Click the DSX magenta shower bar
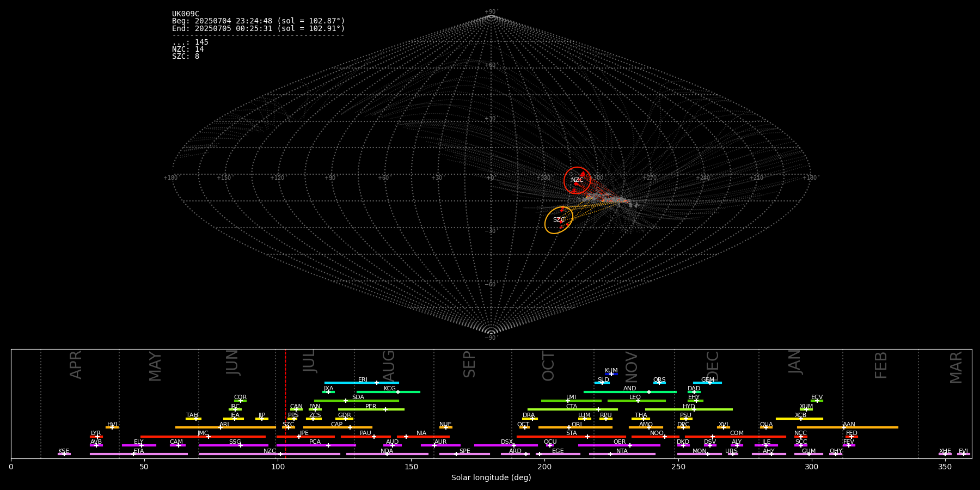980x490 pixels. tap(506, 445)
